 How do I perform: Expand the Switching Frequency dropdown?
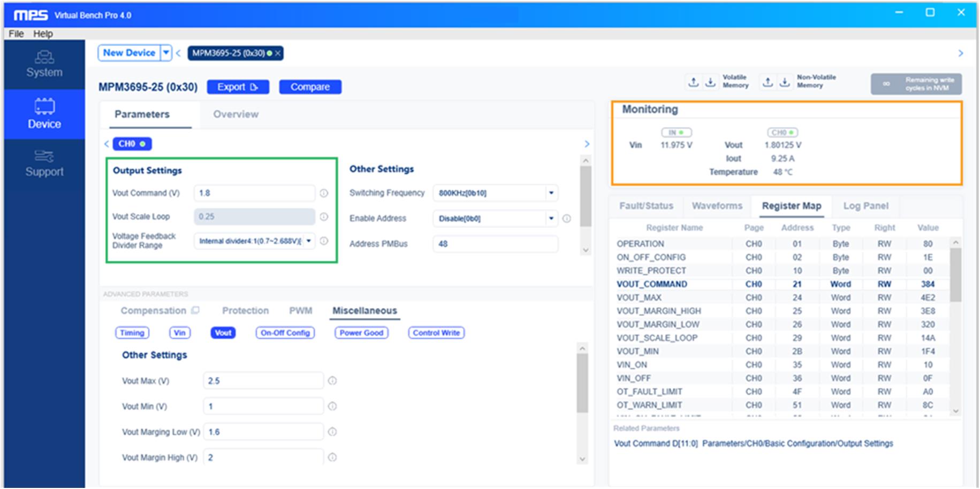(x=551, y=193)
